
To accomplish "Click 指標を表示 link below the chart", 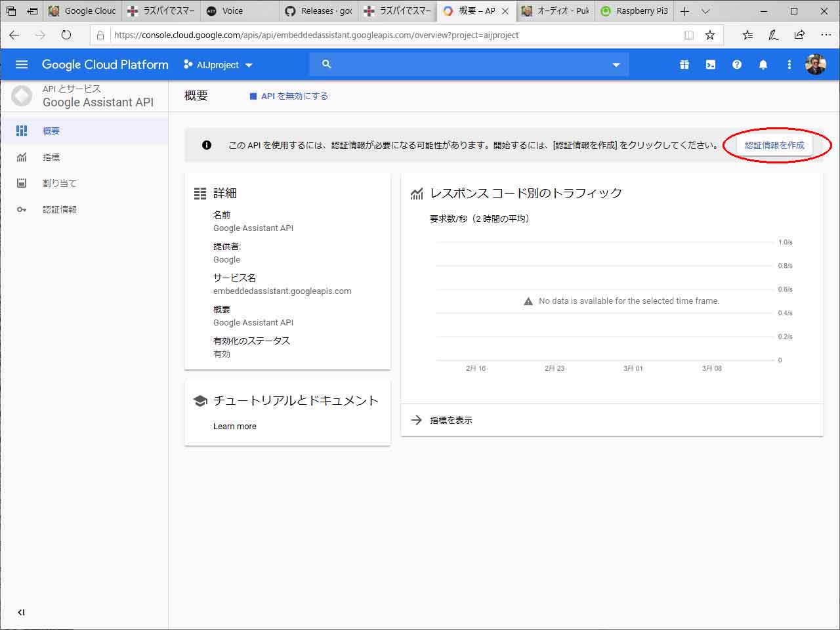I will 451,420.
